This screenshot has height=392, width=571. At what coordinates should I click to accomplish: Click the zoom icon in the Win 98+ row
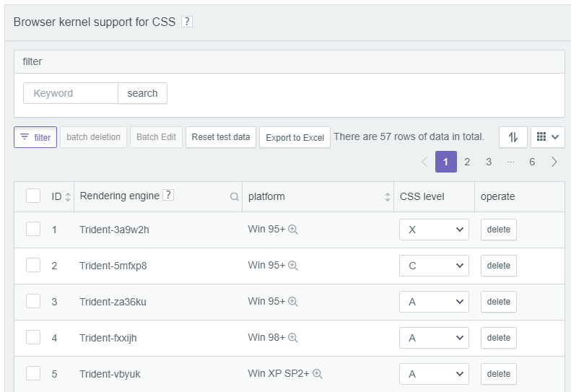tap(293, 338)
